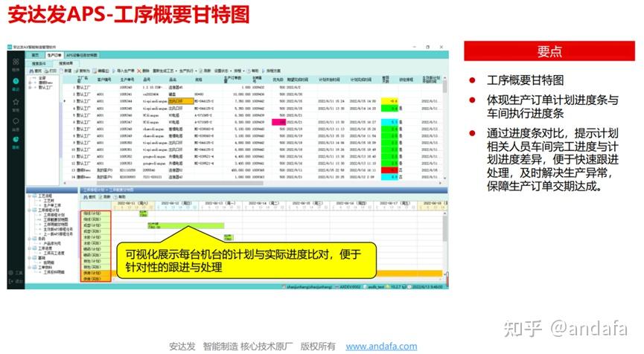Click the orange 出风口环 cell in row 3
Viewport: 644px width, 354px height.
point(181,101)
